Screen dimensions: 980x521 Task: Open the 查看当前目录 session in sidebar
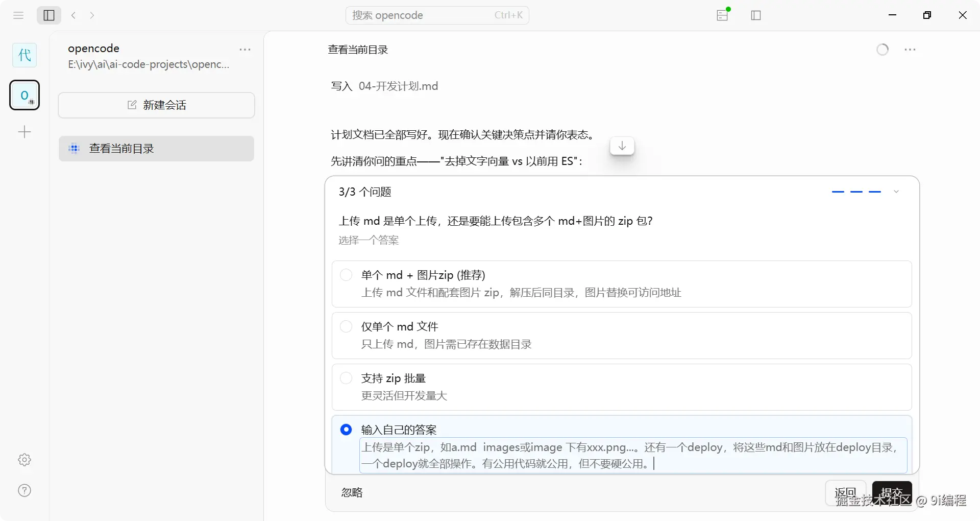point(157,149)
